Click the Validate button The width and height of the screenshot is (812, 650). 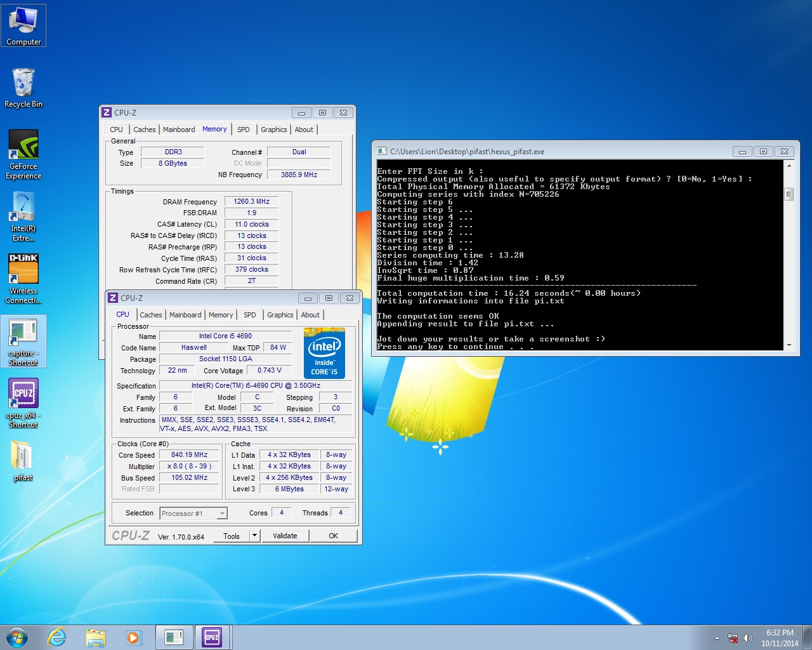[x=285, y=536]
